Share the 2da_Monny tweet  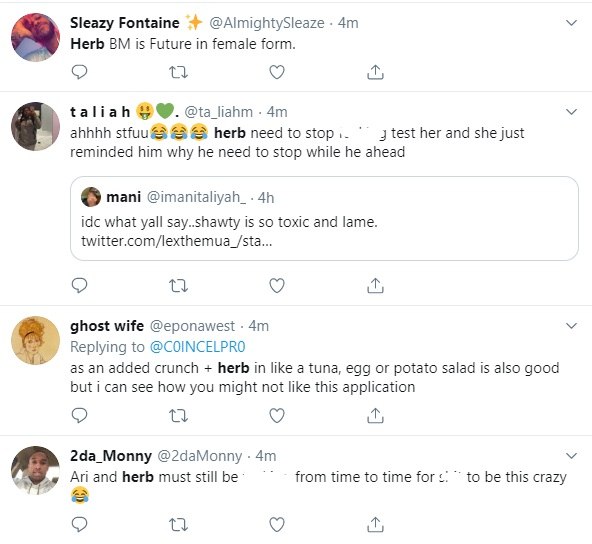[x=375, y=524]
